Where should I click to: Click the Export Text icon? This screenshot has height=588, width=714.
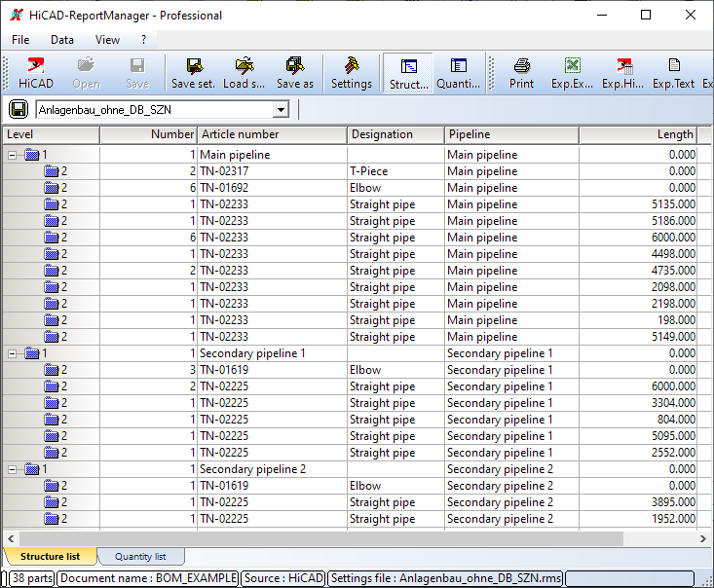[x=674, y=65]
